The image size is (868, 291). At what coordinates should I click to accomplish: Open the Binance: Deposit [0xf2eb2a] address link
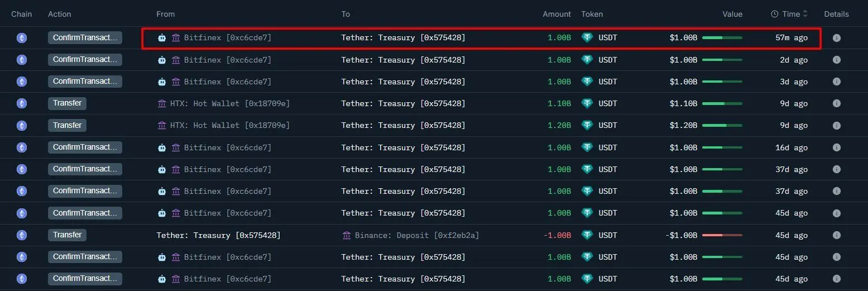pyautogui.click(x=417, y=235)
